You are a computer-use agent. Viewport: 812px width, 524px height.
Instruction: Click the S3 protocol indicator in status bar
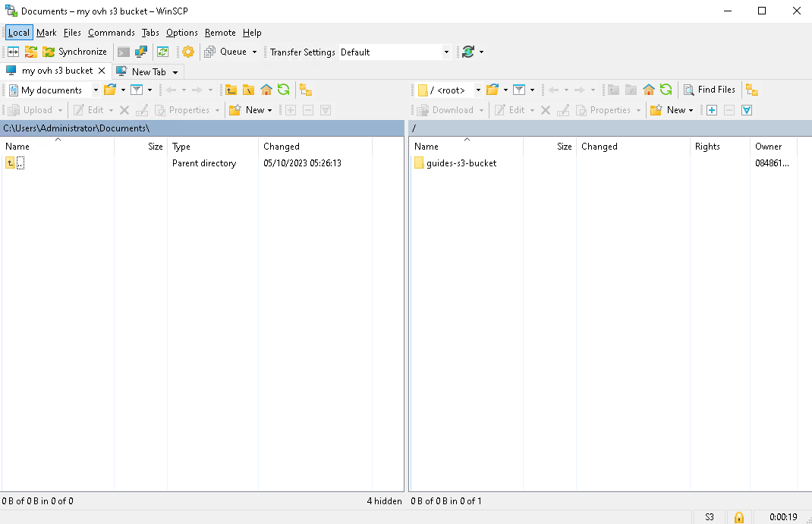pyautogui.click(x=708, y=516)
